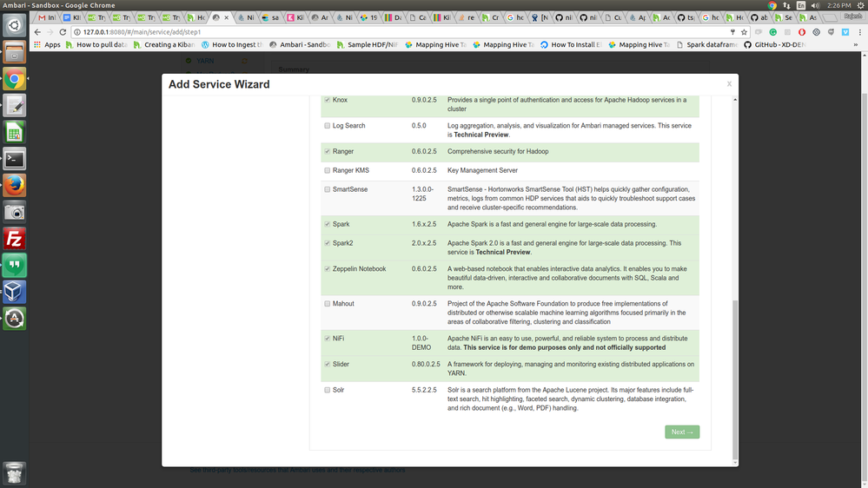
Task: Toggle the Zeppelin Notebook checkbox
Action: tap(328, 269)
